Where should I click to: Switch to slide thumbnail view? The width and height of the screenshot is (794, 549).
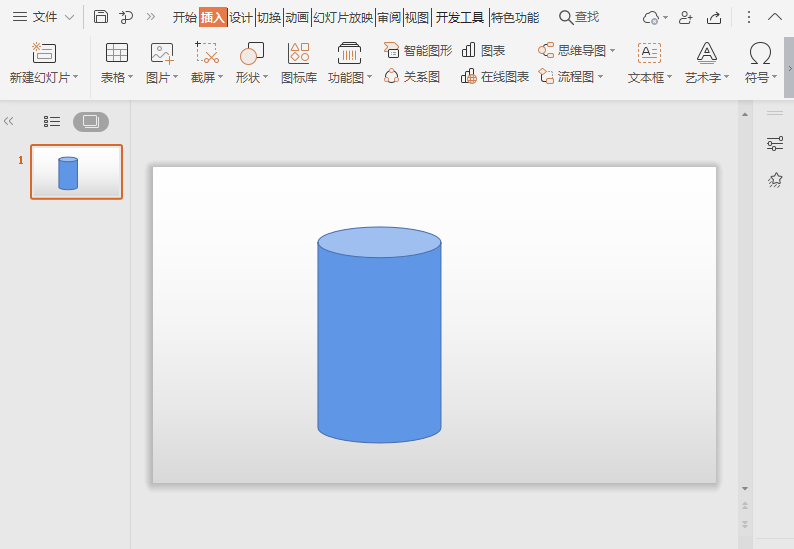click(x=91, y=122)
